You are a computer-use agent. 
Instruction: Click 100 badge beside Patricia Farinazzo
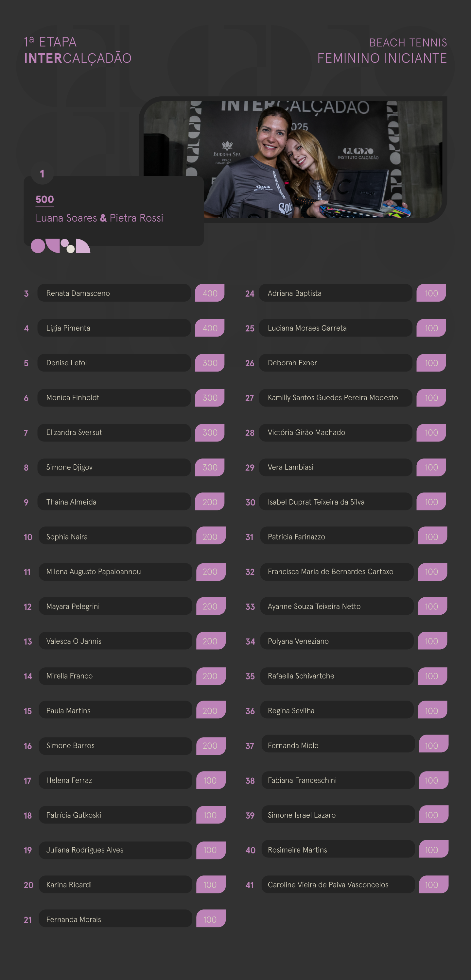(x=432, y=537)
